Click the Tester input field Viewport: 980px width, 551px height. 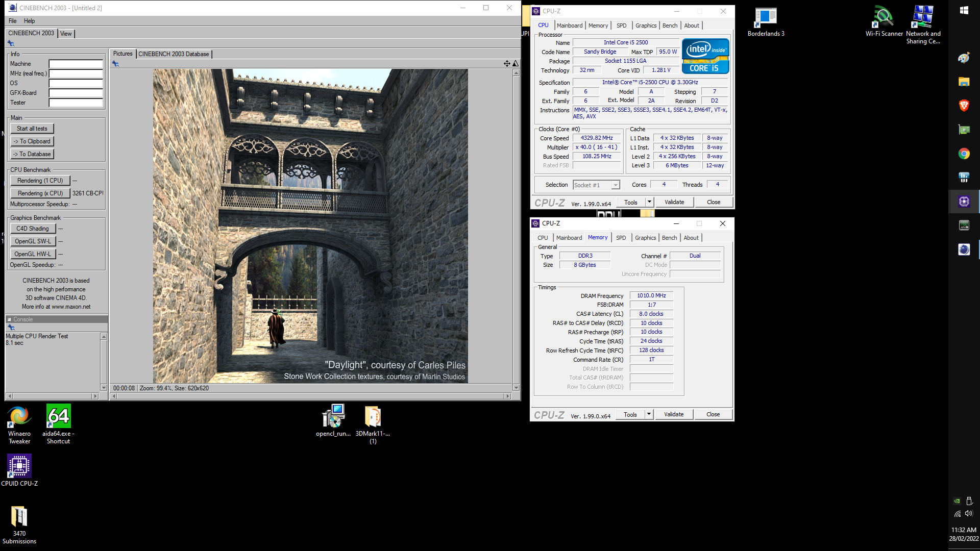click(76, 103)
